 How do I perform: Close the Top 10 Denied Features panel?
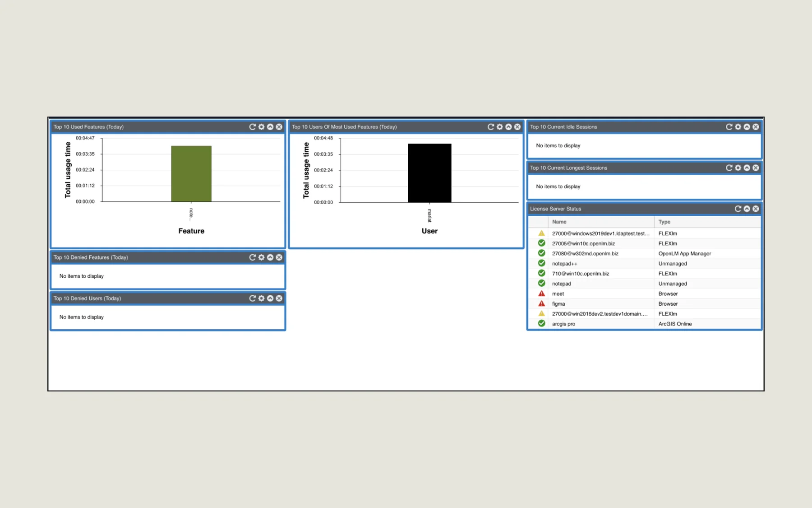279,257
